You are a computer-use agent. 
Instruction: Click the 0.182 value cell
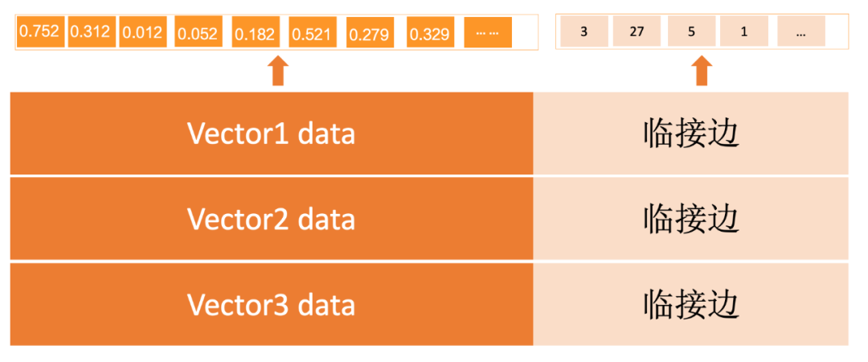256,31
